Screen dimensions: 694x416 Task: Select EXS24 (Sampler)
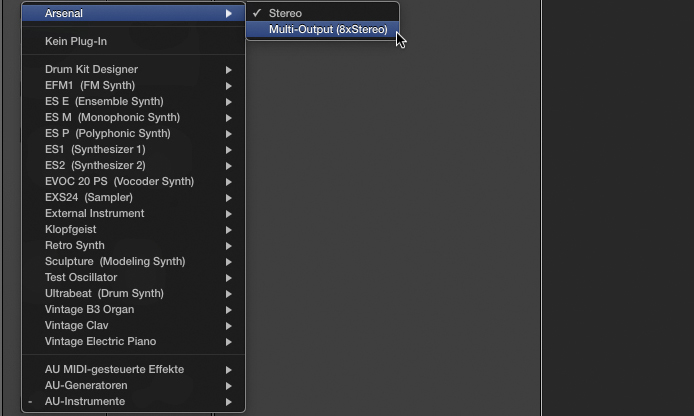point(133,197)
